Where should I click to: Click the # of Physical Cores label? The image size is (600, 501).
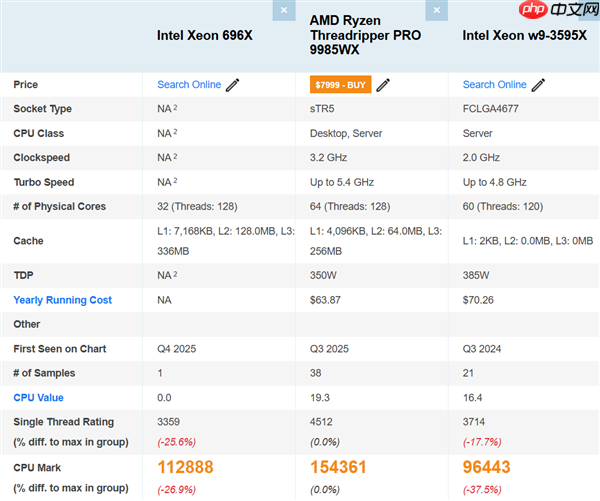59,207
